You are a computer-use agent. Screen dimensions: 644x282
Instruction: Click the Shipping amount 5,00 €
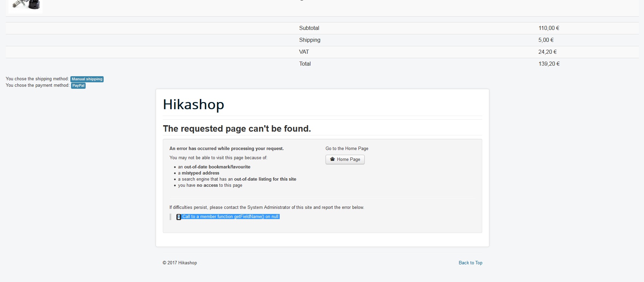pyautogui.click(x=546, y=40)
